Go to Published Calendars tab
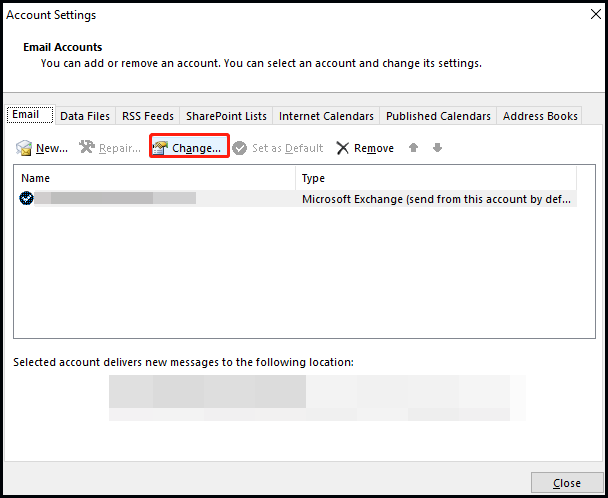The image size is (608, 498). click(438, 116)
